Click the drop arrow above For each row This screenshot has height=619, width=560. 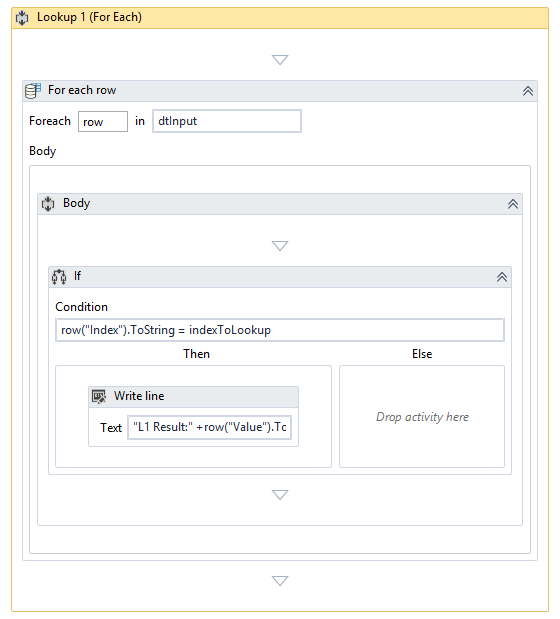[x=280, y=60]
